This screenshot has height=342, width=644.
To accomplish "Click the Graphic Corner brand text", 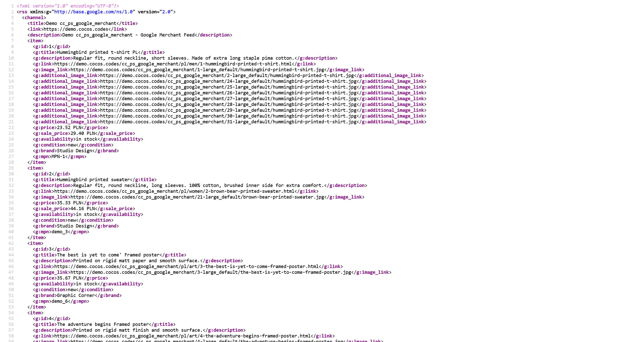I will (76, 295).
